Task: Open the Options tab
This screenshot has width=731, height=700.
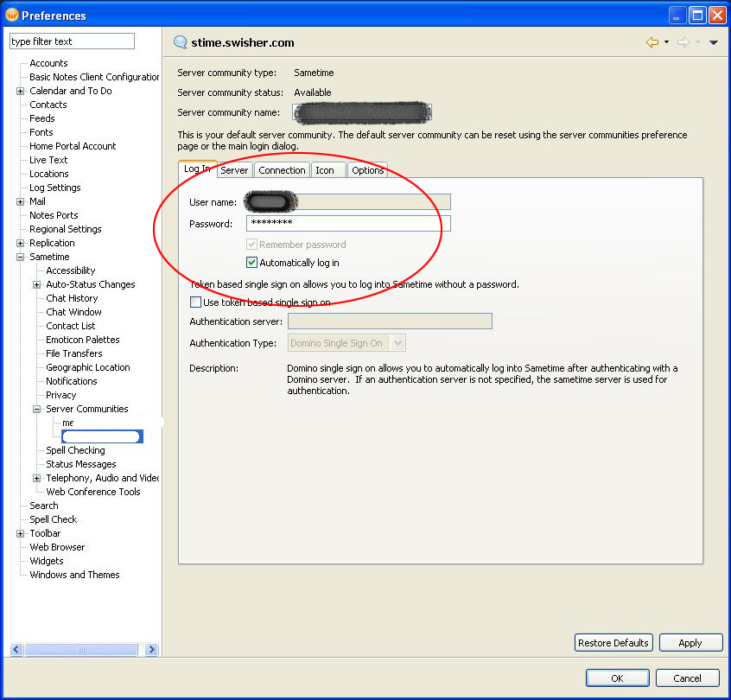Action: click(368, 170)
